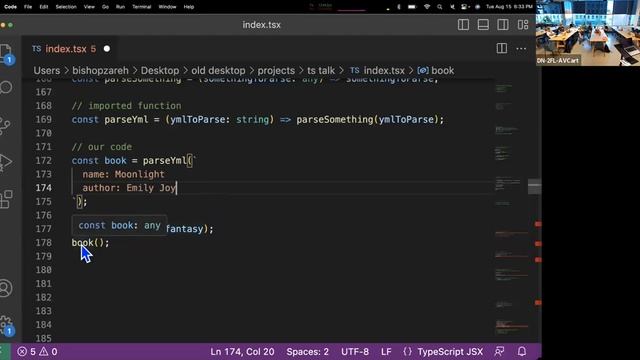This screenshot has height=360, width=640.
Task: Click the word parseYml on line 169
Action: 126,120
